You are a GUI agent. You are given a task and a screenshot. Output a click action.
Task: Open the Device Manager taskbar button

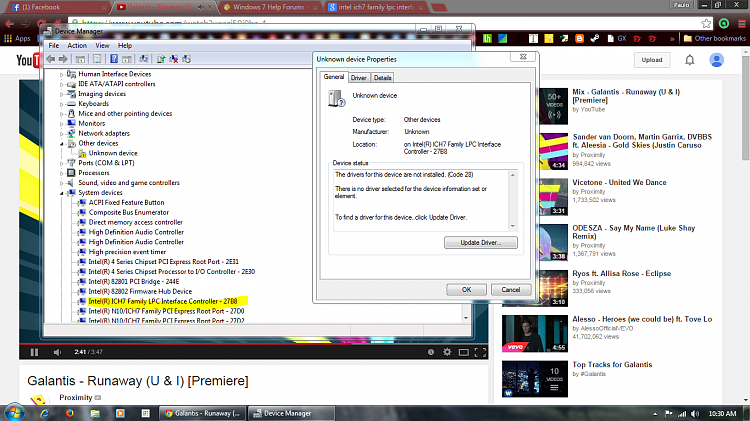(292, 413)
